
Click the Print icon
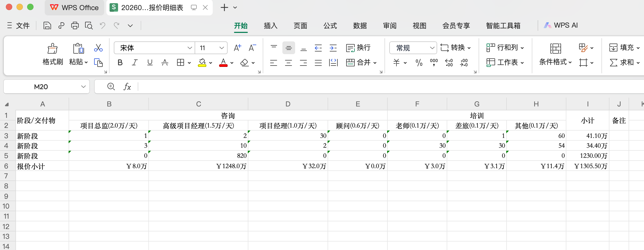click(75, 26)
